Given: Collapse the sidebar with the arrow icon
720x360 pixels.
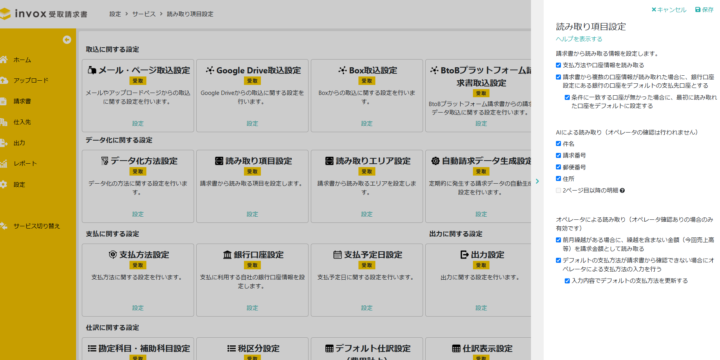Looking at the screenshot, I should (67, 40).
